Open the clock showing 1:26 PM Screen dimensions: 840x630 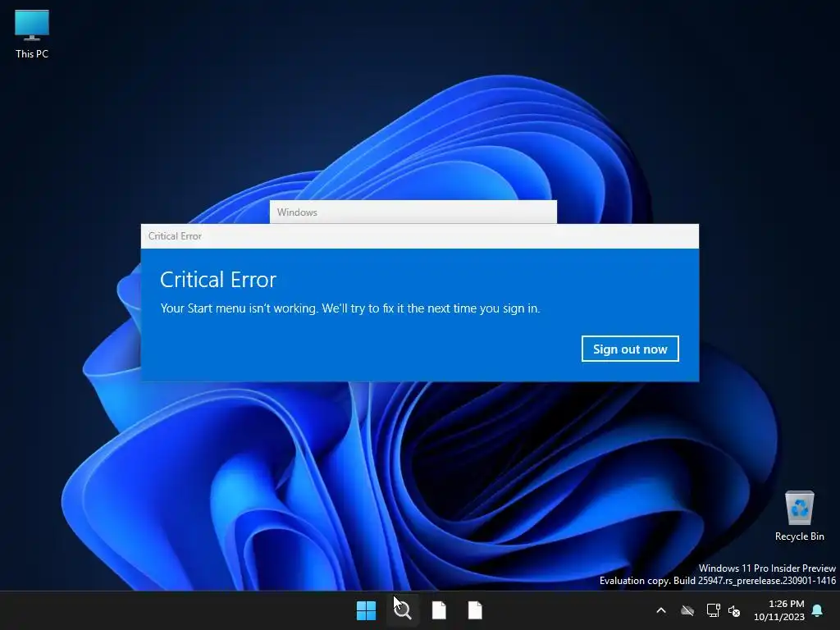click(x=779, y=610)
